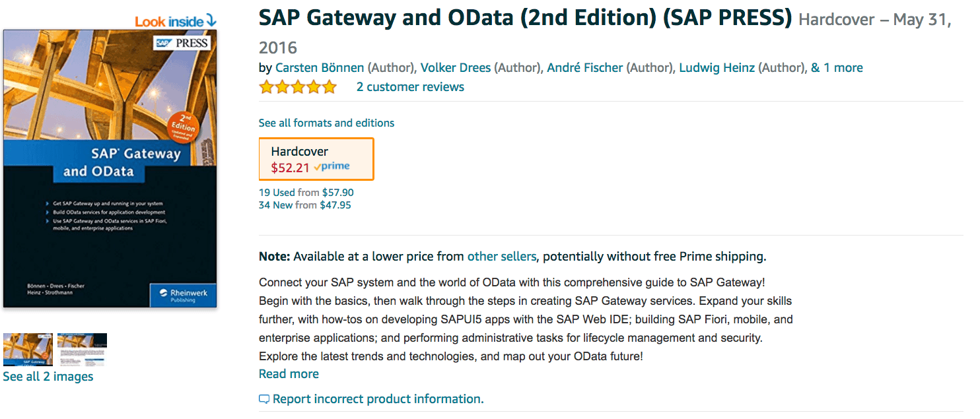980x419 pixels.
Task: Click the Look inside arrow icon
Action: click(211, 20)
